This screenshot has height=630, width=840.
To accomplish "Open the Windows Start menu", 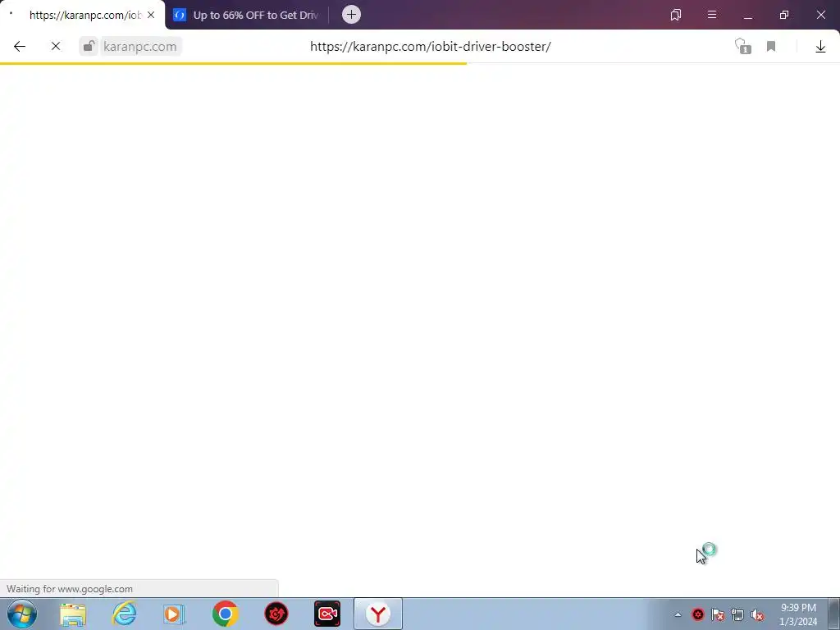I will click(x=22, y=614).
